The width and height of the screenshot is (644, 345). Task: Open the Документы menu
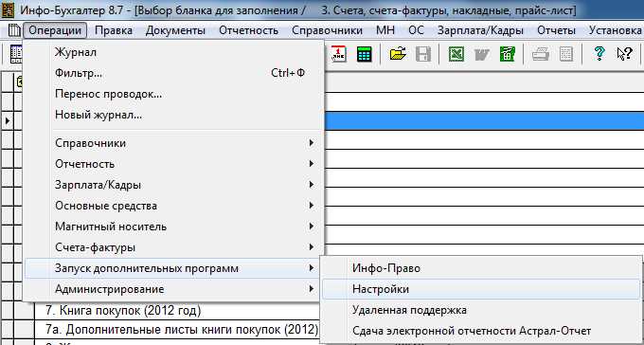pyautogui.click(x=175, y=30)
